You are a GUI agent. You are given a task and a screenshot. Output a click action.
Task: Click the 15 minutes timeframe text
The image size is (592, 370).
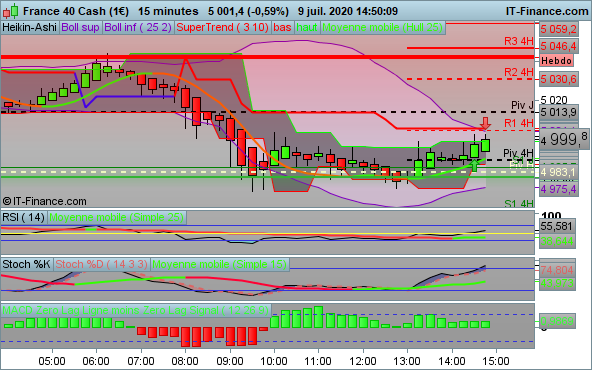point(168,11)
